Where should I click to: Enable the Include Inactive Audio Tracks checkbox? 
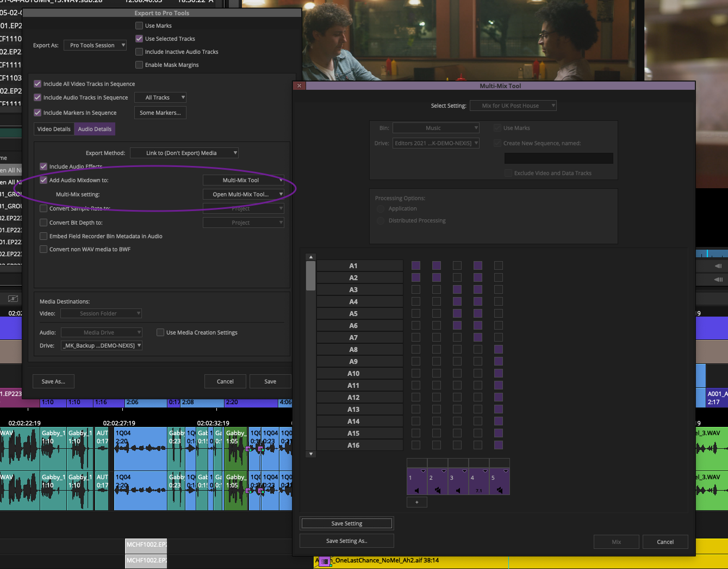point(139,52)
